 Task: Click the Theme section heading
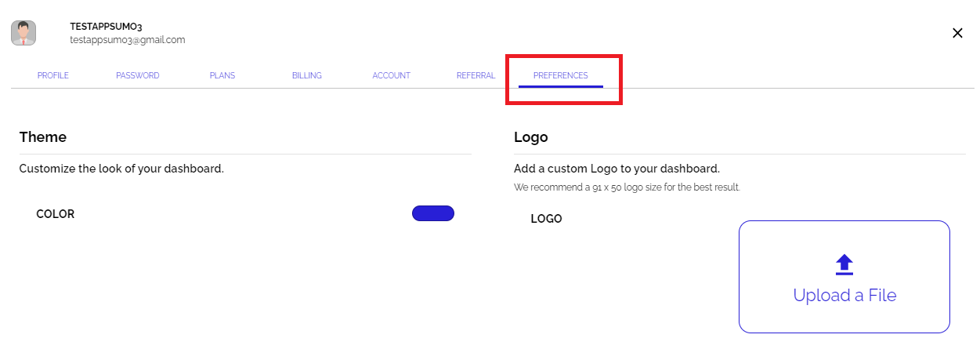(x=43, y=137)
